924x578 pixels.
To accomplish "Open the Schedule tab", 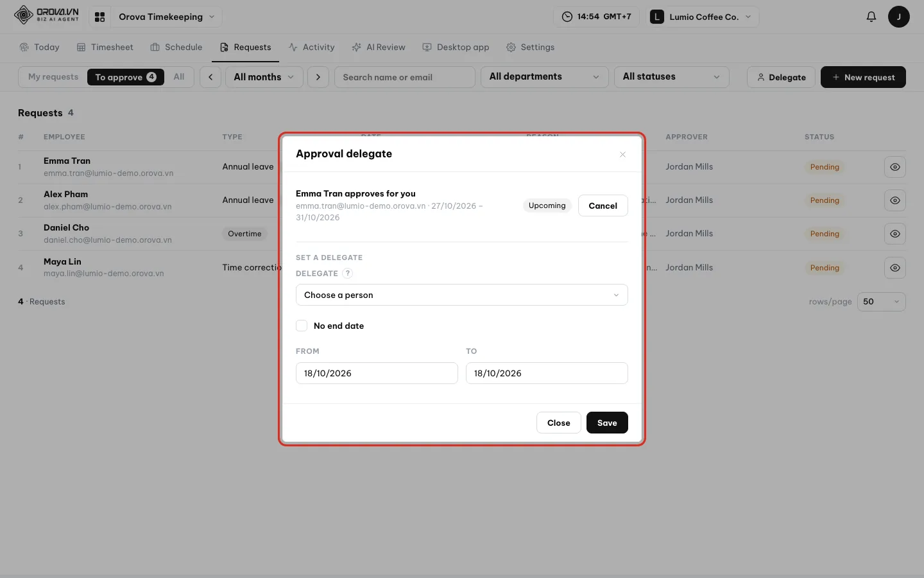I will [x=176, y=48].
